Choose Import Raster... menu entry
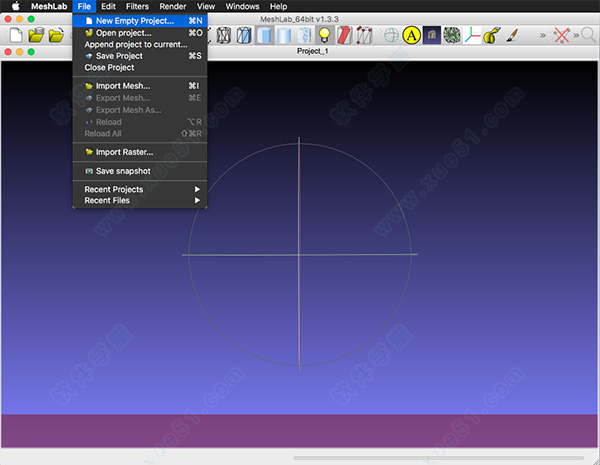 140,152
